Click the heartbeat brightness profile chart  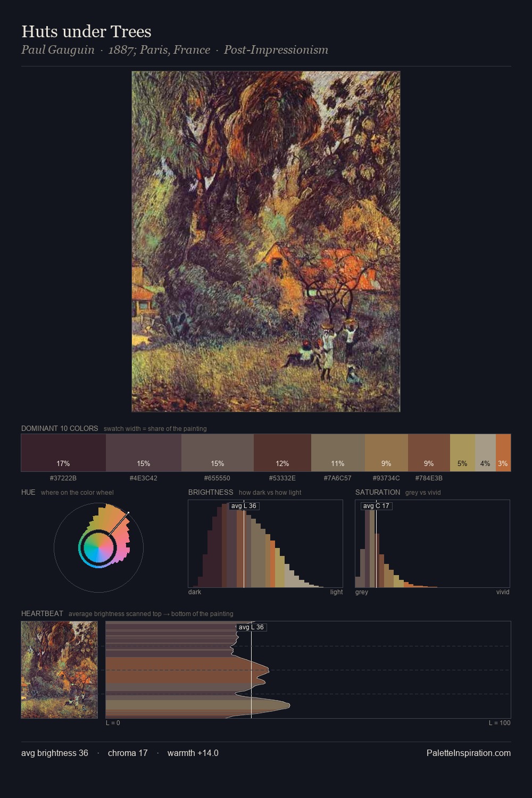click(x=308, y=670)
